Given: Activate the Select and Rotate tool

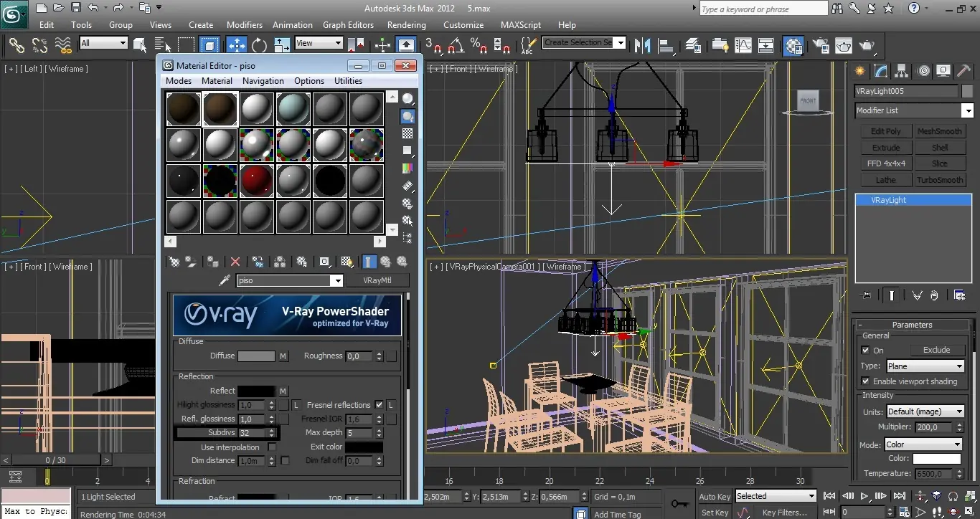Looking at the screenshot, I should 259,45.
